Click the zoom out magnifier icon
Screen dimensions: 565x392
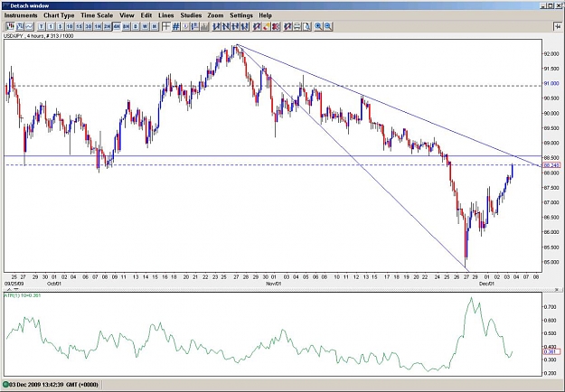pos(328,26)
